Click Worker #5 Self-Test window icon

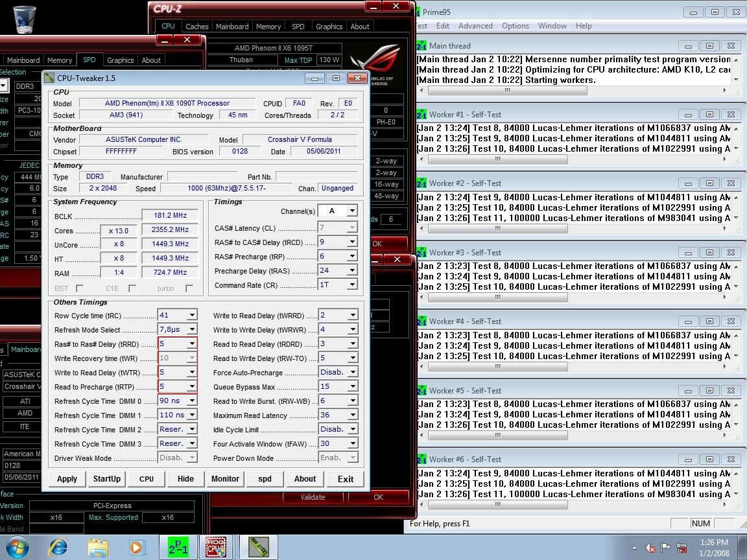[421, 390]
